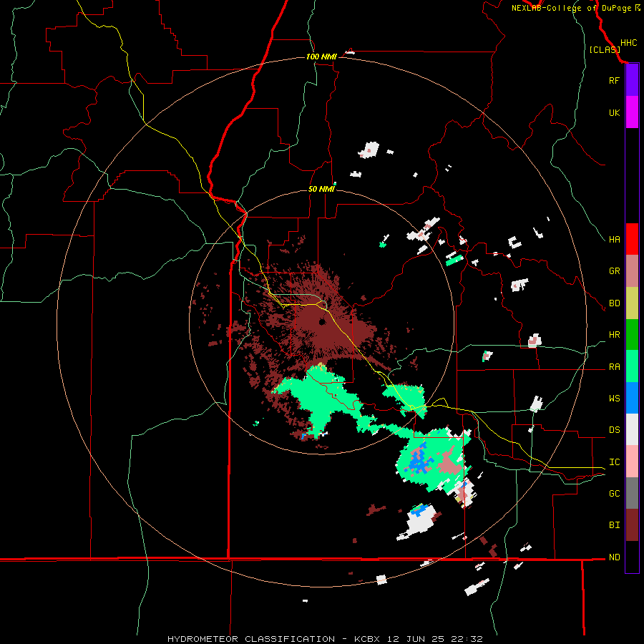This screenshot has width=644, height=644.
Task: Click the 'RF' legend label
Action: [614, 81]
